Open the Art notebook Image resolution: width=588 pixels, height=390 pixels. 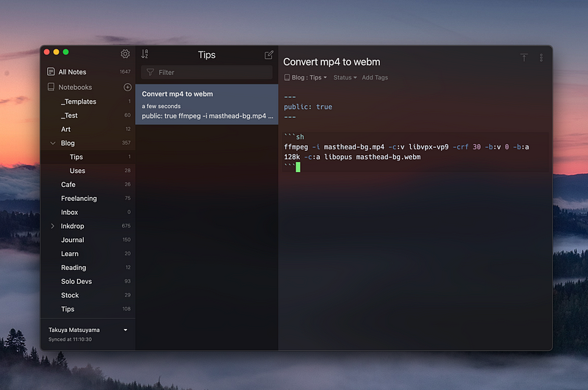87,129
